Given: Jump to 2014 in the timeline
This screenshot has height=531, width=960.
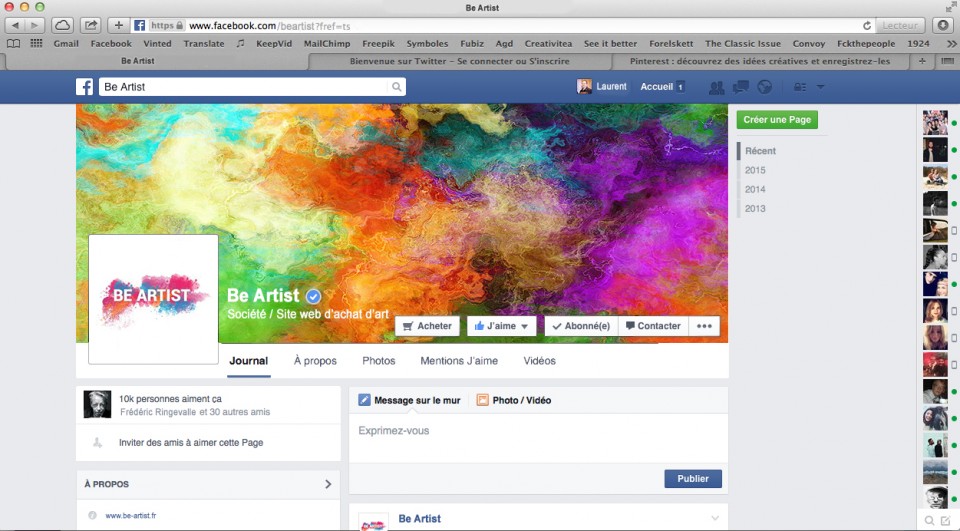Looking at the screenshot, I should (x=755, y=189).
